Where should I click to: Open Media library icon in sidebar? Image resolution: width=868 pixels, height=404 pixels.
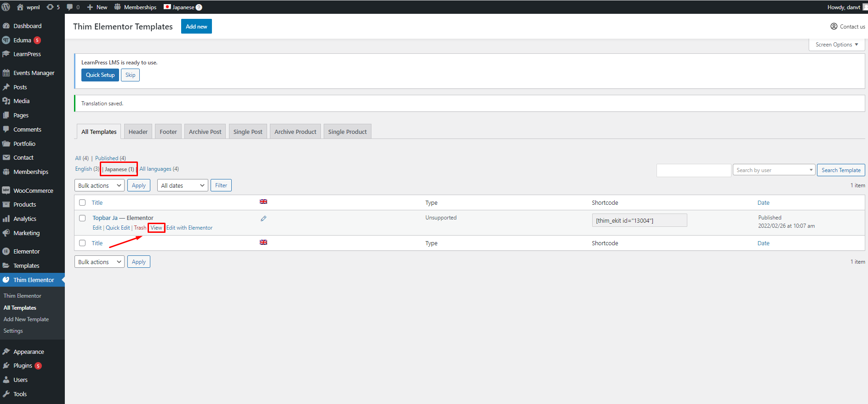[6, 101]
